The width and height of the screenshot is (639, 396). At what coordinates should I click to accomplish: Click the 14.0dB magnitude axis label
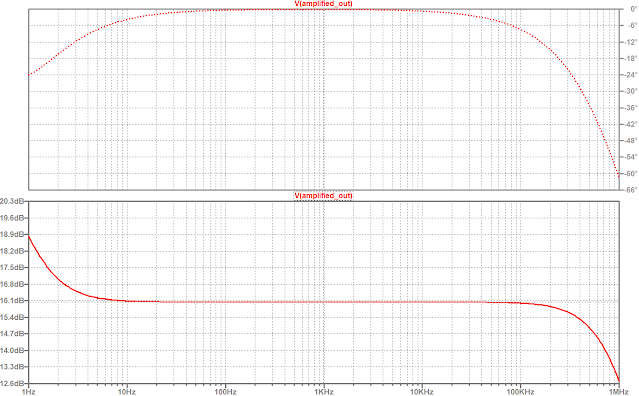12,350
